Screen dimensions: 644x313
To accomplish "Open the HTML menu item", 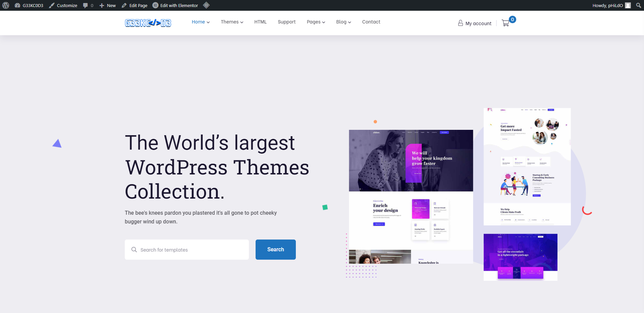I will click(x=260, y=22).
